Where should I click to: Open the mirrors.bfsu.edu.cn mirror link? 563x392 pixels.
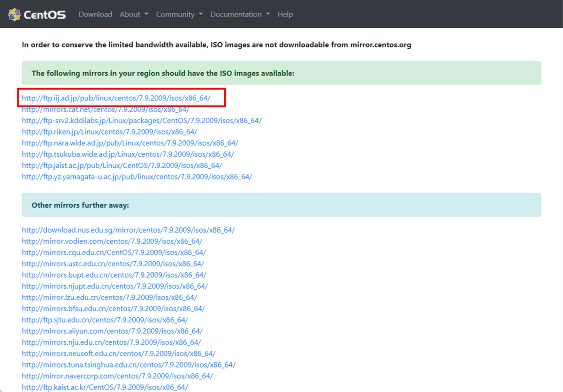[x=114, y=309]
